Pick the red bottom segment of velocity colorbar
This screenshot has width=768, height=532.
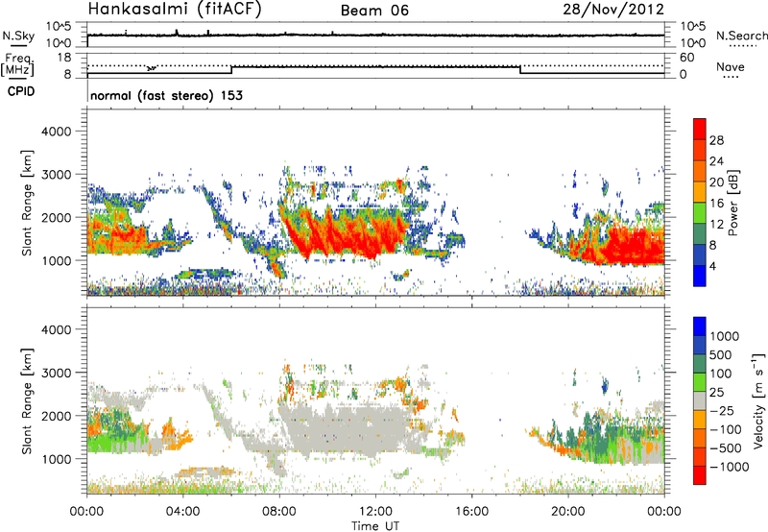click(x=700, y=475)
